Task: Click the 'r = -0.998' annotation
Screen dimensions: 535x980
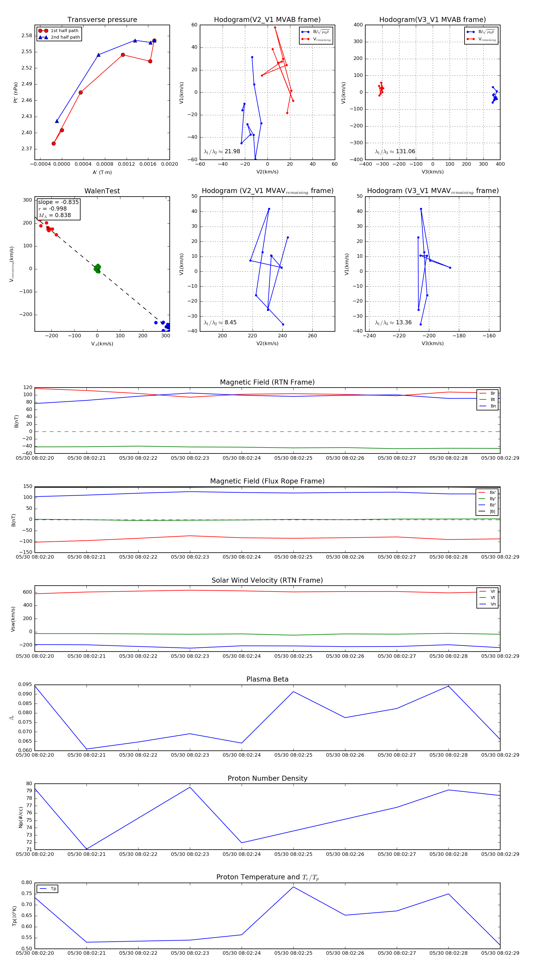Action: click(53, 208)
